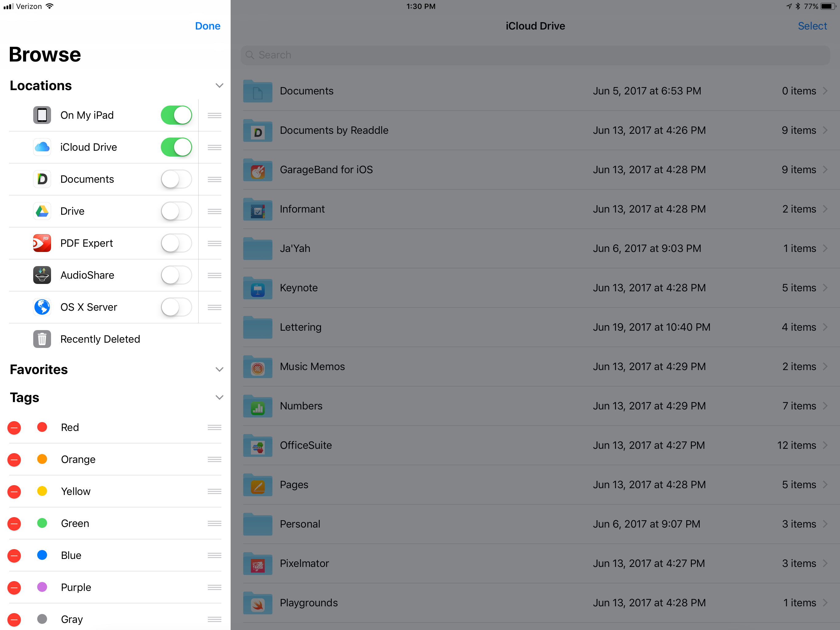Remove the Orange tag with minus icon
This screenshot has height=630, width=840.
pos(14,460)
